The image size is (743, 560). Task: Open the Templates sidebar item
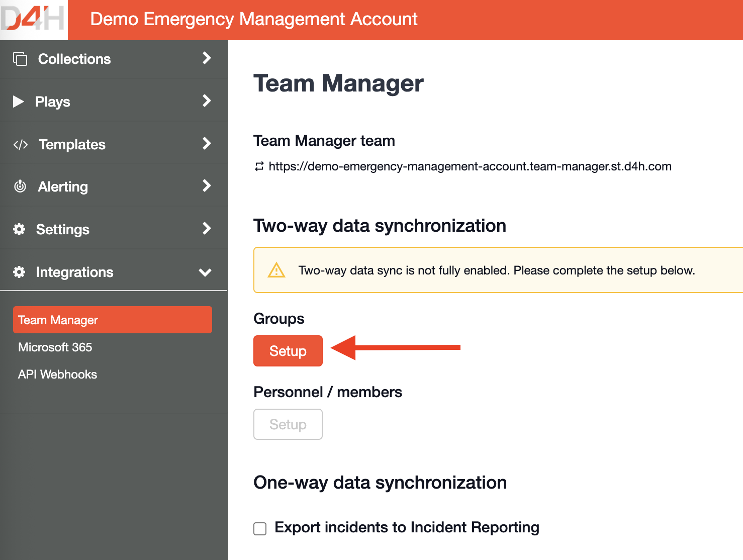pyautogui.click(x=114, y=144)
